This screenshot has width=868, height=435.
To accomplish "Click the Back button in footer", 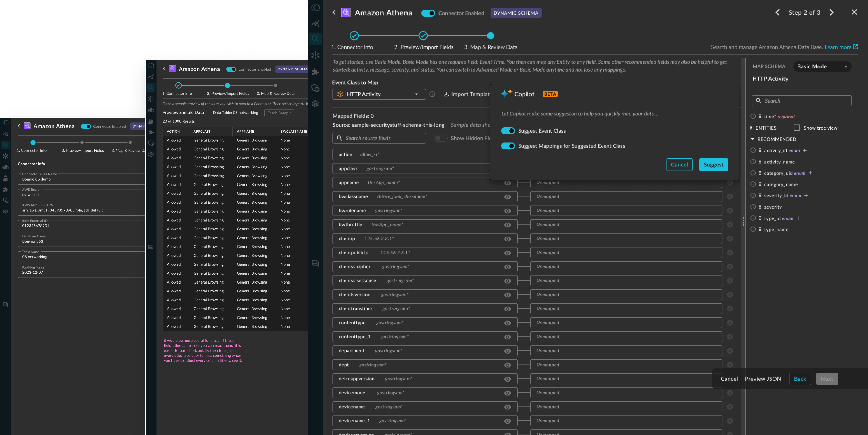I will (x=800, y=379).
